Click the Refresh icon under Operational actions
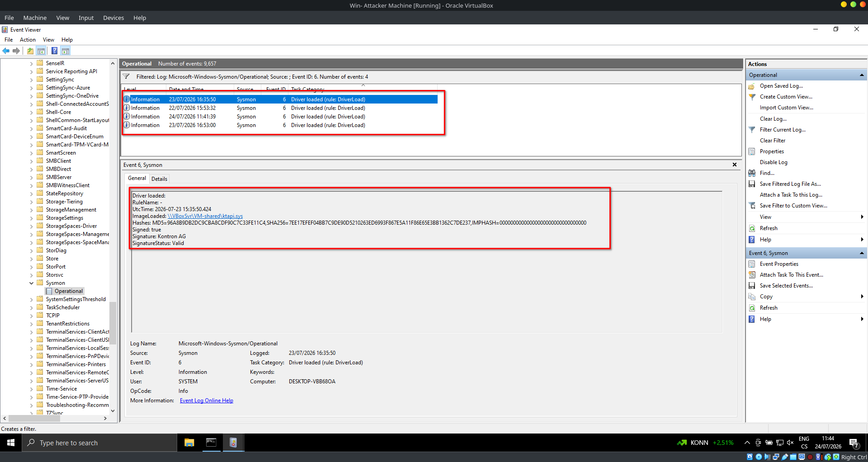This screenshot has height=462, width=868. click(752, 228)
